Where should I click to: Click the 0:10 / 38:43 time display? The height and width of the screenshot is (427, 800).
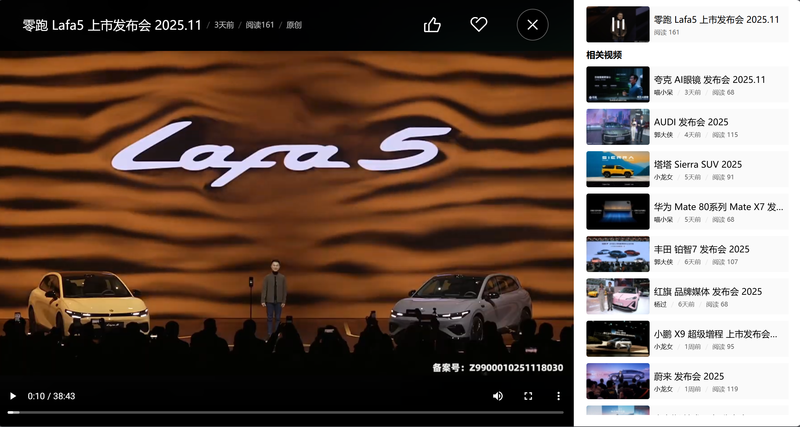[51, 396]
